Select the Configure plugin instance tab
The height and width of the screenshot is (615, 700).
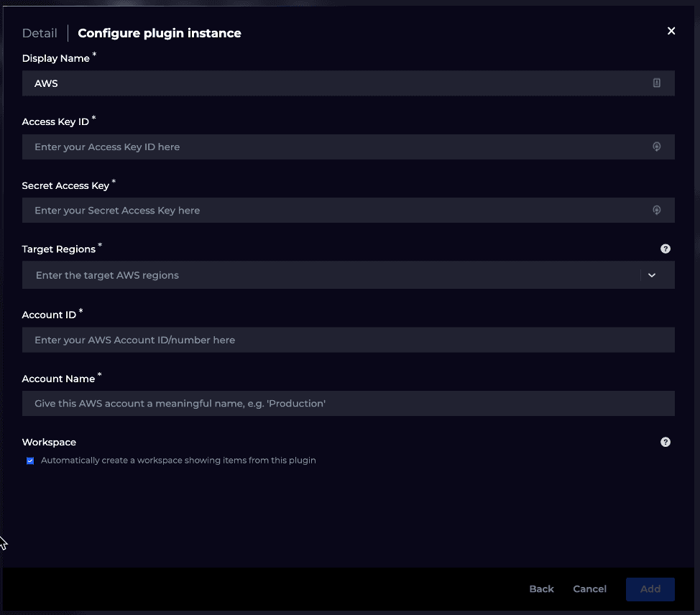point(160,33)
